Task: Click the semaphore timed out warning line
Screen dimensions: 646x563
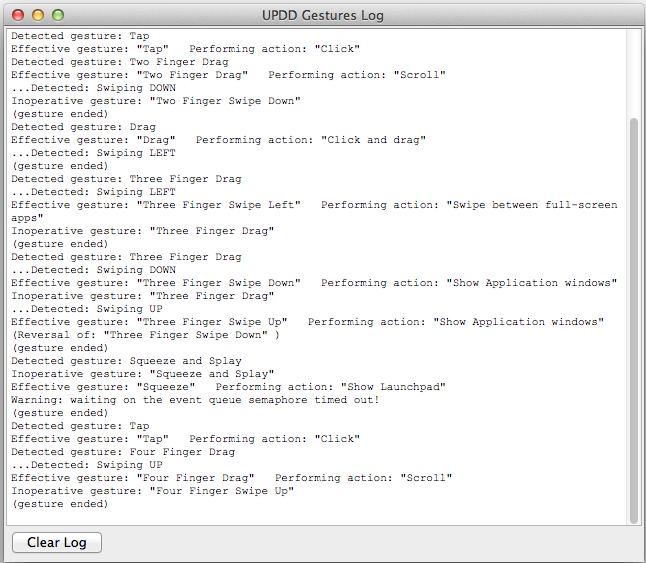Action: click(195, 400)
